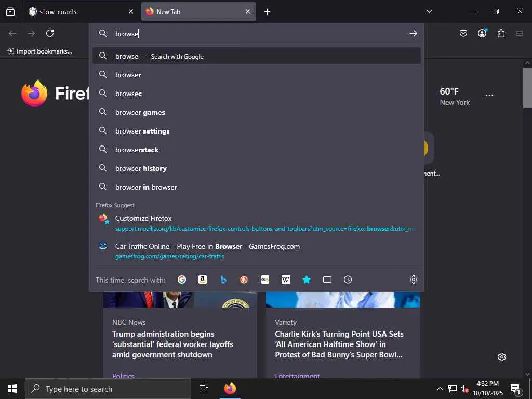
Task: Open weather widget three-dot menu
Action: (489, 95)
